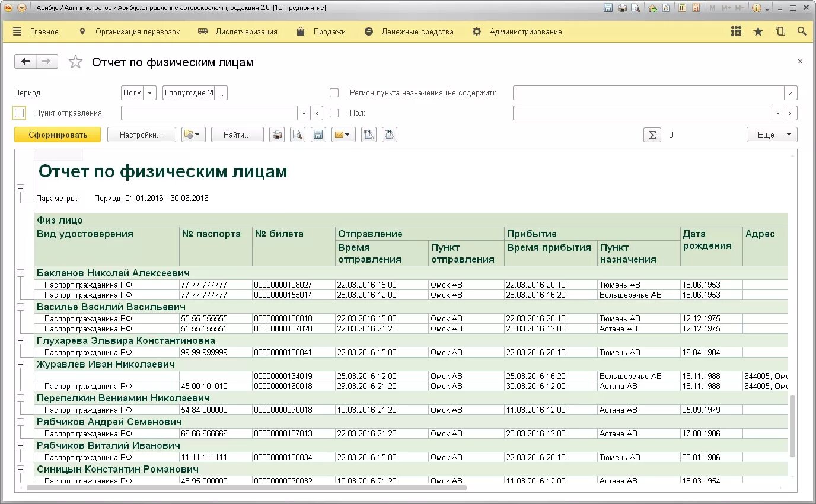The image size is (816, 504).
Task: Clear the Пол field
Action: click(791, 113)
